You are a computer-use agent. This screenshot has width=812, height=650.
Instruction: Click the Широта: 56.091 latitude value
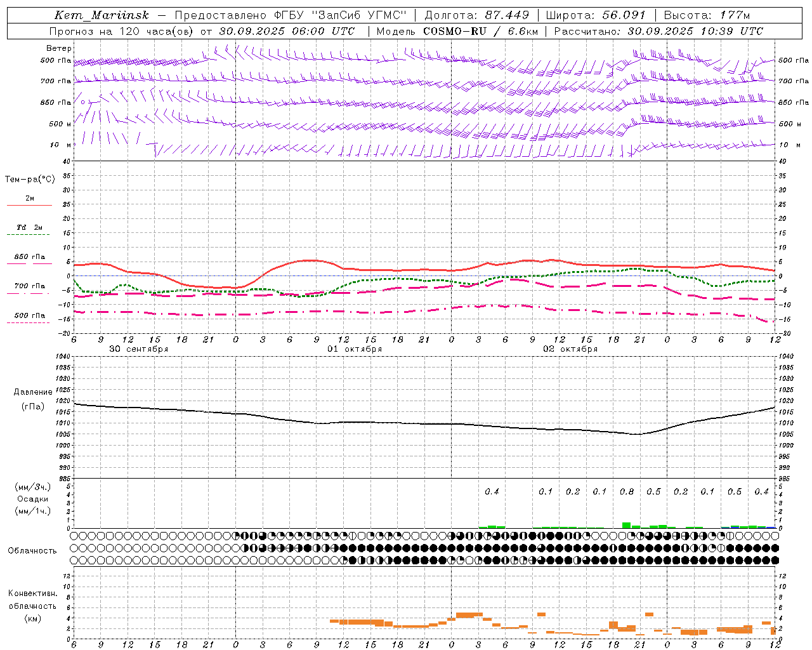(x=596, y=15)
